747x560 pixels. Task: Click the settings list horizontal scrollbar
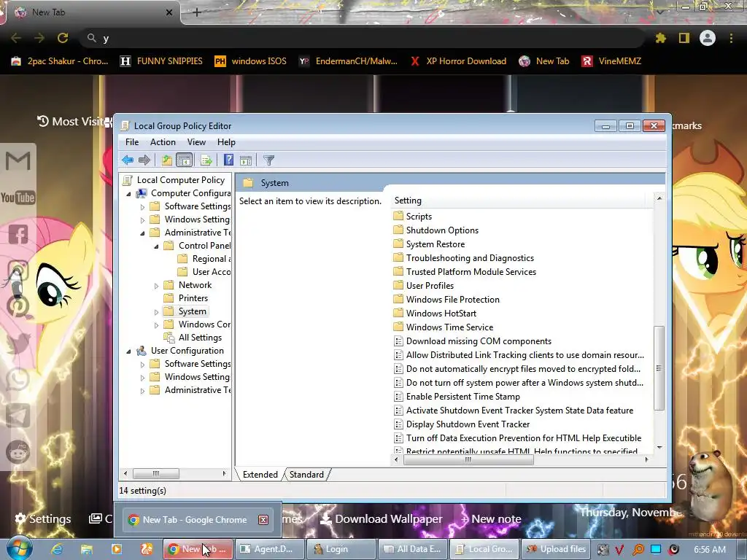(469, 459)
